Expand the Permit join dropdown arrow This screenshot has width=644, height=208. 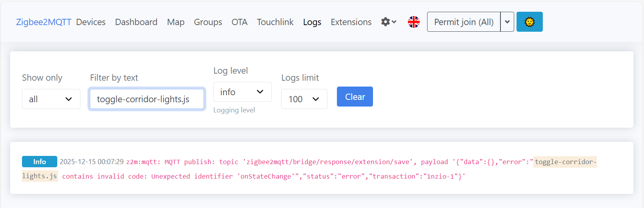507,22
